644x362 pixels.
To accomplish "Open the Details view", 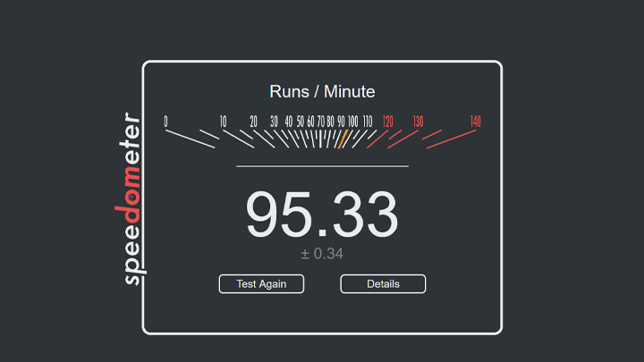I will (383, 284).
